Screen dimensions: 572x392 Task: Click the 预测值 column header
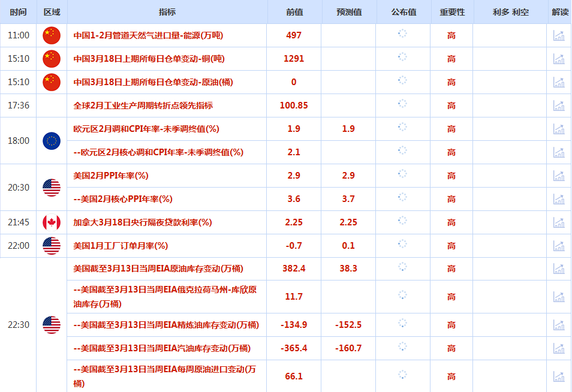coord(349,12)
